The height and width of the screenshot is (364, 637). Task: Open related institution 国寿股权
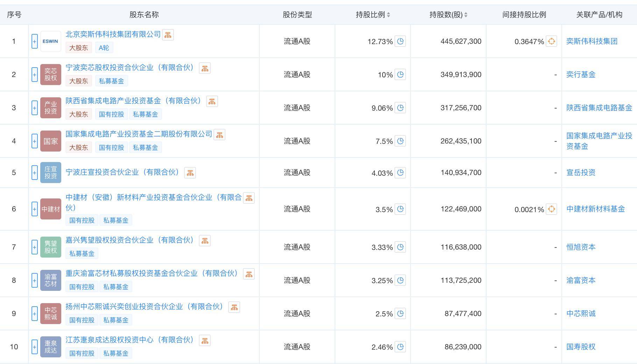click(581, 347)
